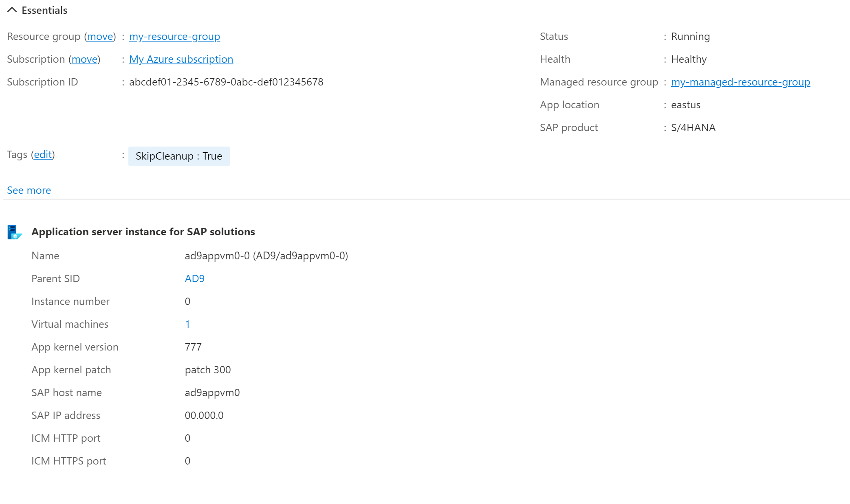This screenshot has width=850, height=504.
Task: Select the SkipCleanup: True tag
Action: pos(179,156)
